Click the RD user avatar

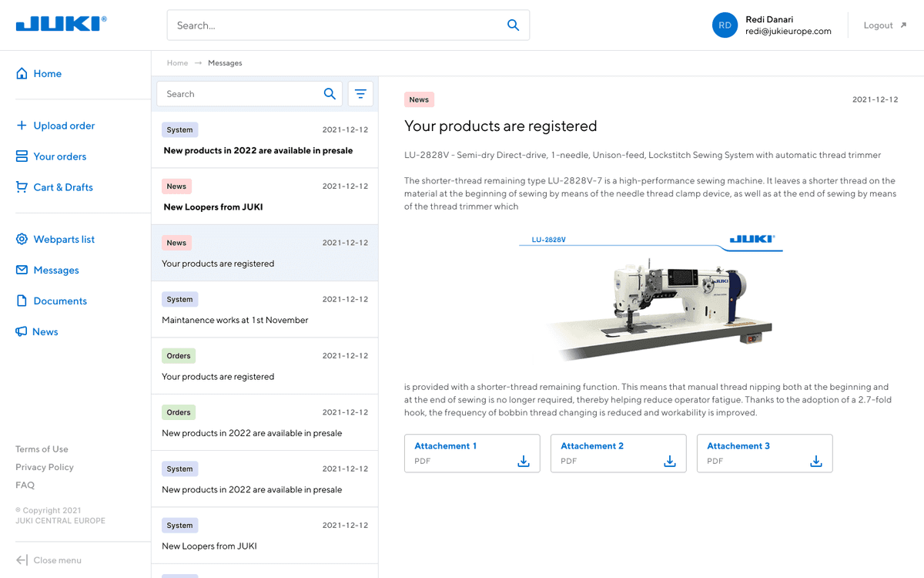coord(725,25)
